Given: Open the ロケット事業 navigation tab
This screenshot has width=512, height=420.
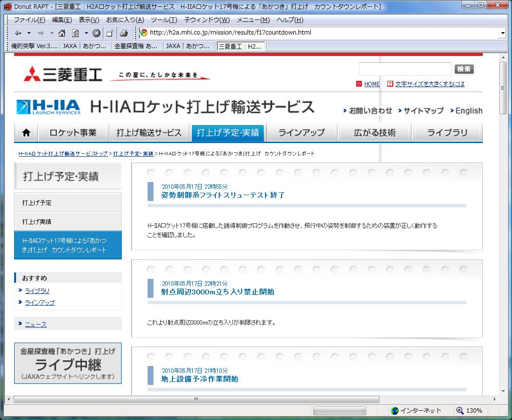Looking at the screenshot, I should pos(73,133).
